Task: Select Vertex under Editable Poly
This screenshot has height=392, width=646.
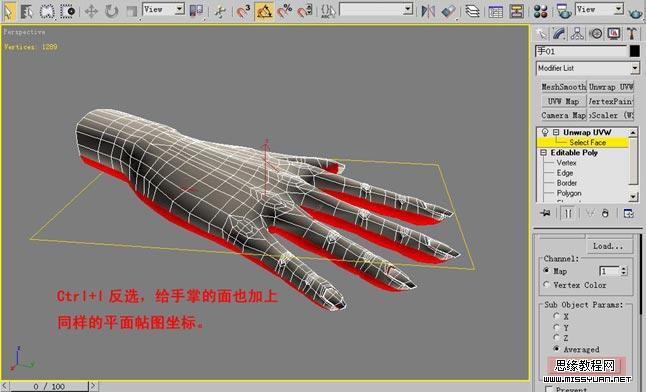Action: 566,163
